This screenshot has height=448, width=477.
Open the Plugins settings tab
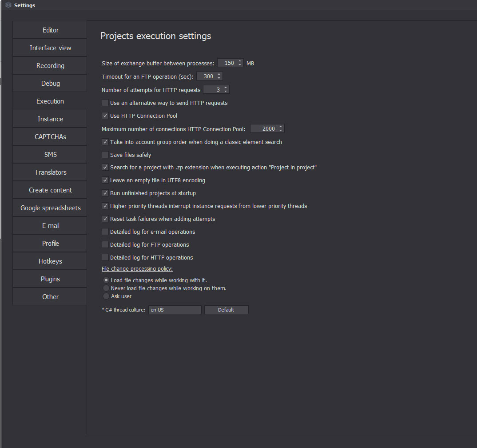50,279
